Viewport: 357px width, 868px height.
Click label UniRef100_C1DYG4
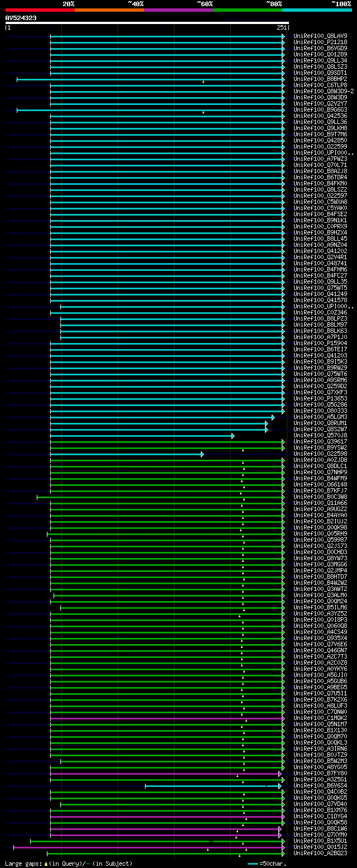click(320, 816)
